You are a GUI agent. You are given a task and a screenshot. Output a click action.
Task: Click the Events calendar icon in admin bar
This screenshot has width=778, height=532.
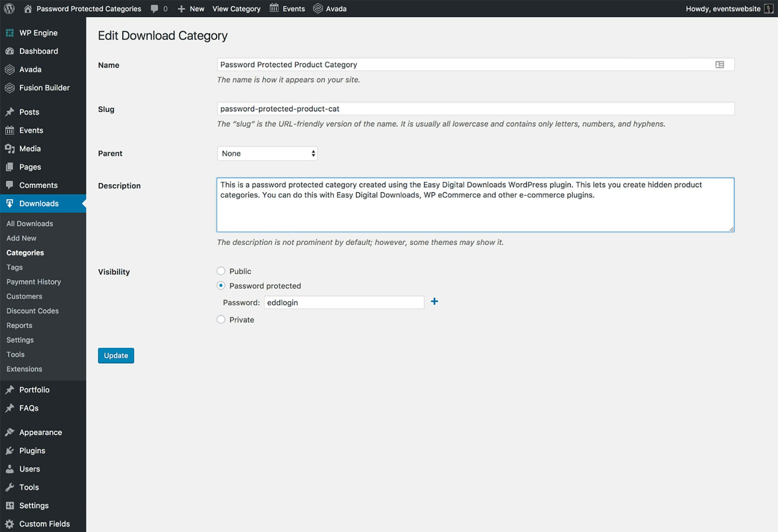tap(274, 8)
